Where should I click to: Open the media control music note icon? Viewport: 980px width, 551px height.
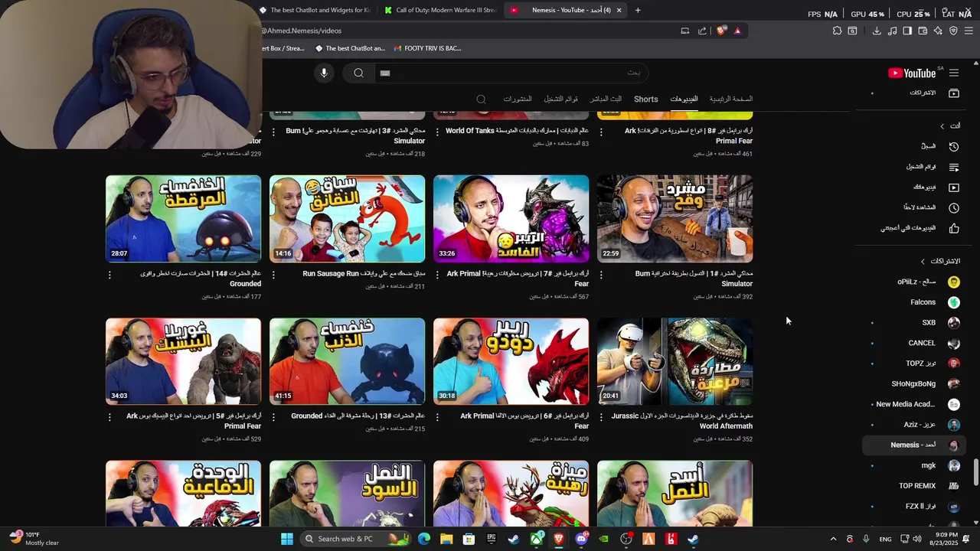tap(892, 31)
